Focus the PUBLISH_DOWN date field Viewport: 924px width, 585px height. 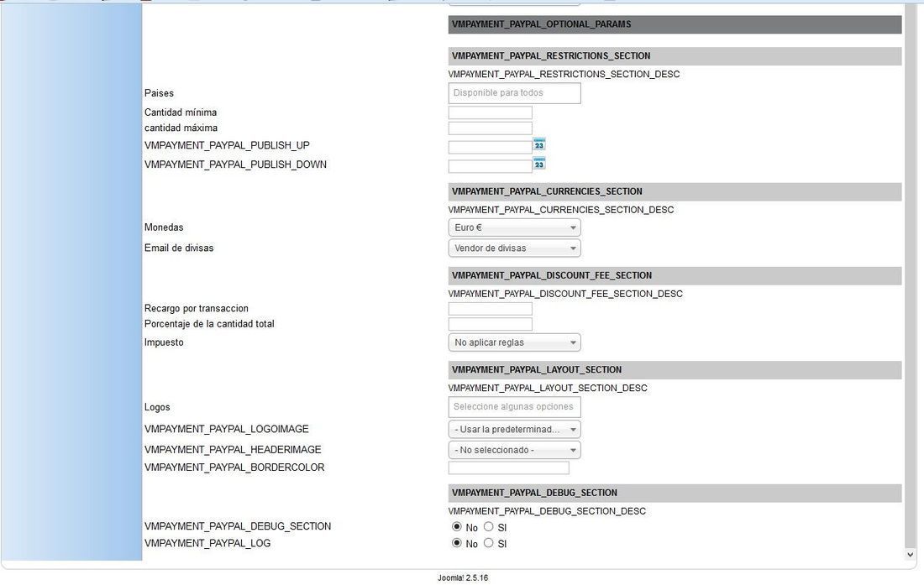(491, 166)
